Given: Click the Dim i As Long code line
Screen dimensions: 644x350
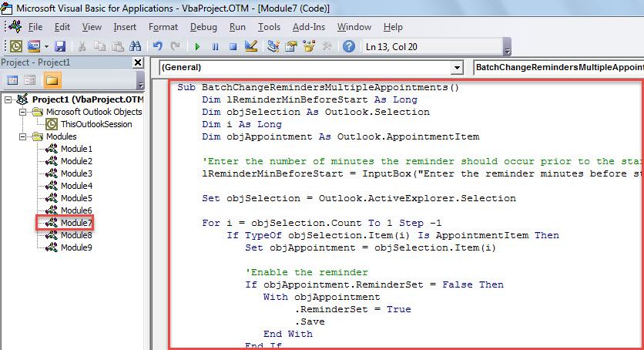Looking at the screenshot, I should pos(242,124).
